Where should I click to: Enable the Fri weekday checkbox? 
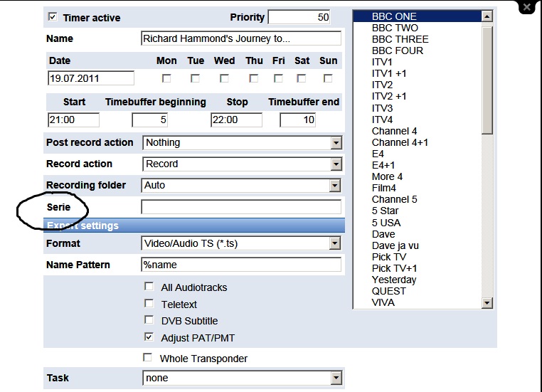tap(278, 78)
